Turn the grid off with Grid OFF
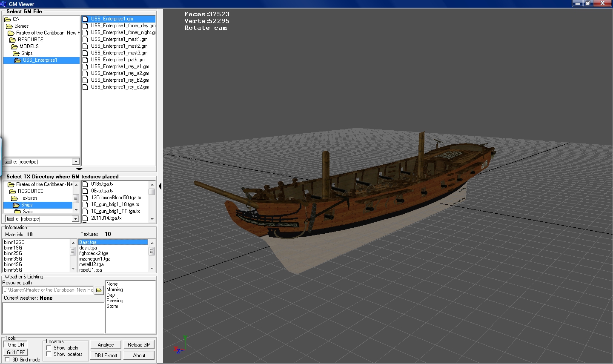This screenshot has height=364, width=613. tap(16, 353)
